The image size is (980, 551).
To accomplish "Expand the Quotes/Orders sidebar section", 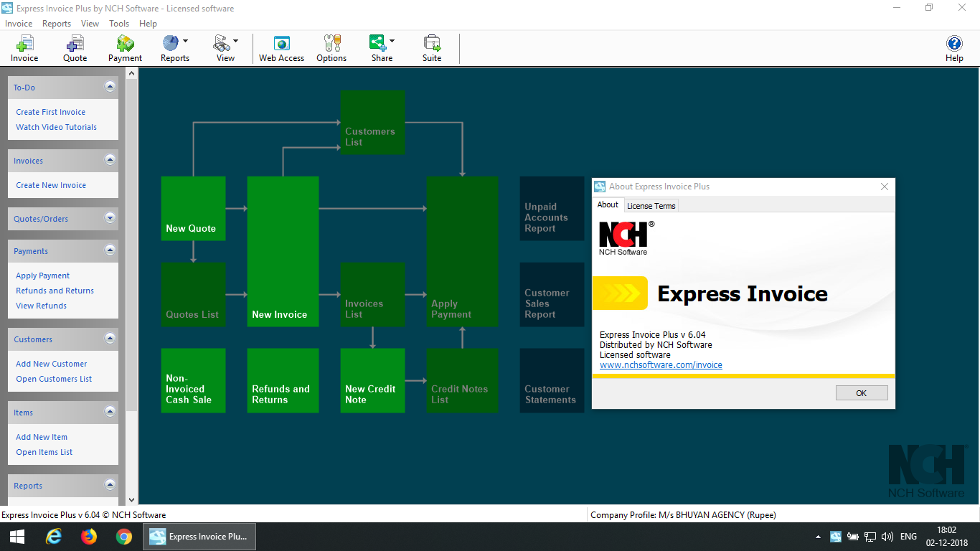I will 110,218.
